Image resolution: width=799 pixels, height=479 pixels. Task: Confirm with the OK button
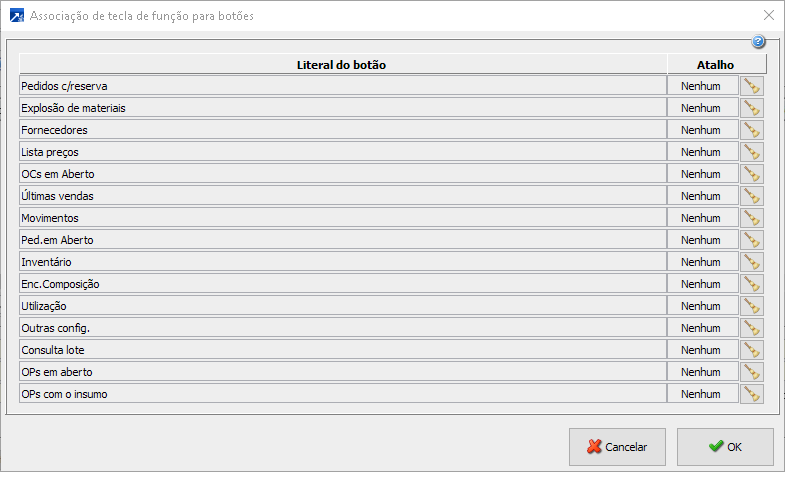pyautogui.click(x=725, y=447)
